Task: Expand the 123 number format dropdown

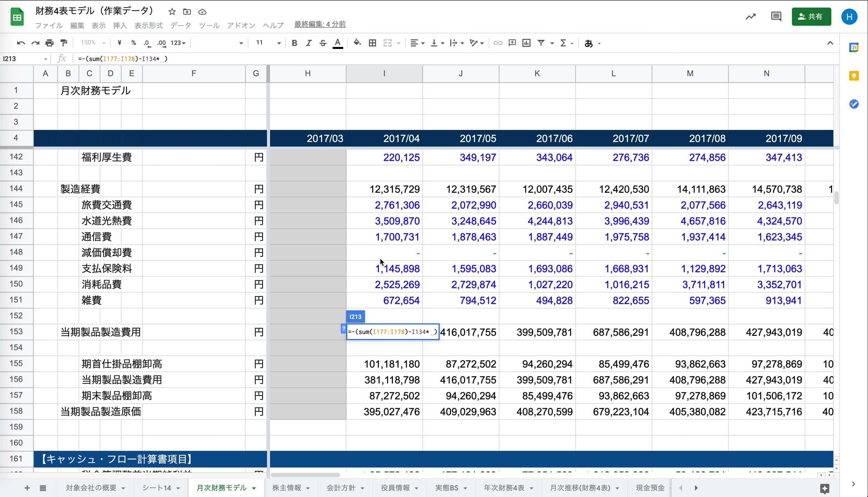Action: coord(178,43)
